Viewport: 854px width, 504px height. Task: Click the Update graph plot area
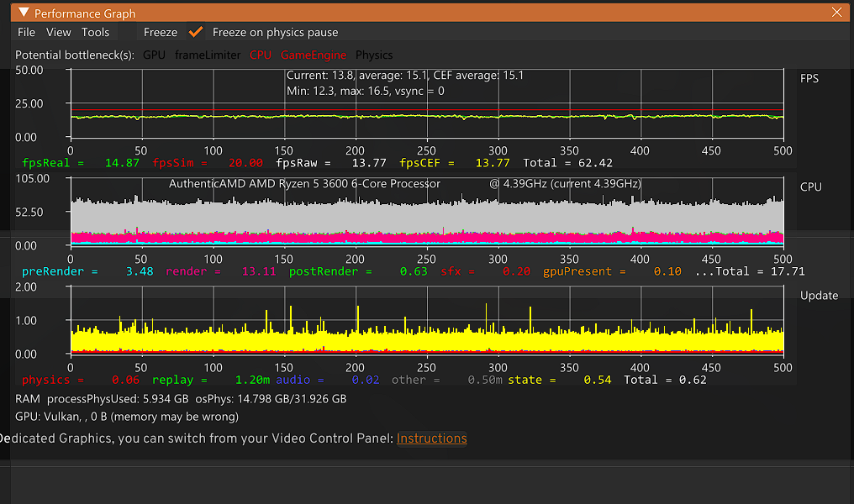(x=427, y=320)
